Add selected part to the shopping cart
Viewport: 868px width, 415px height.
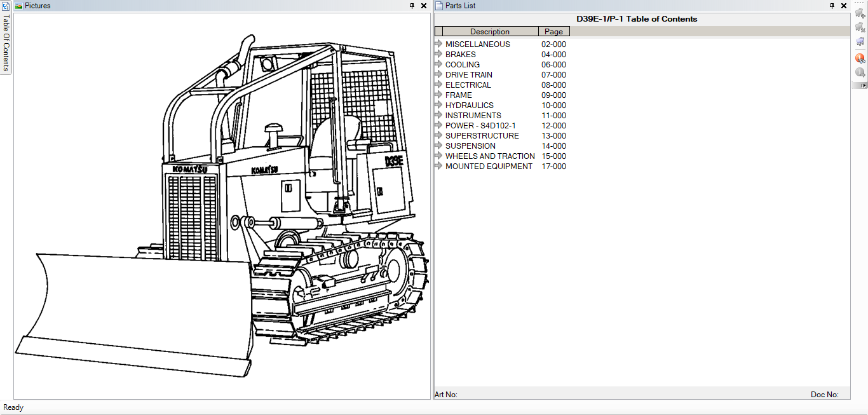860,11
